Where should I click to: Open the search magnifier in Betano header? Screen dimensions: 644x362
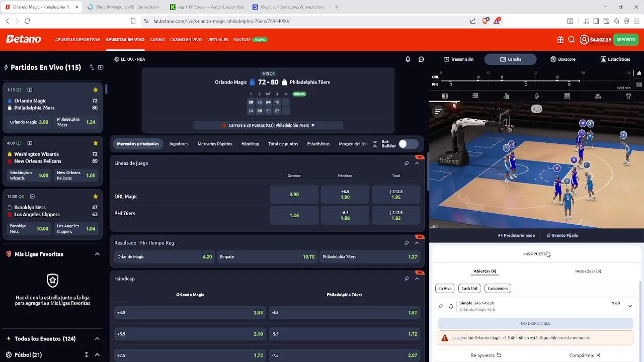[x=572, y=40]
